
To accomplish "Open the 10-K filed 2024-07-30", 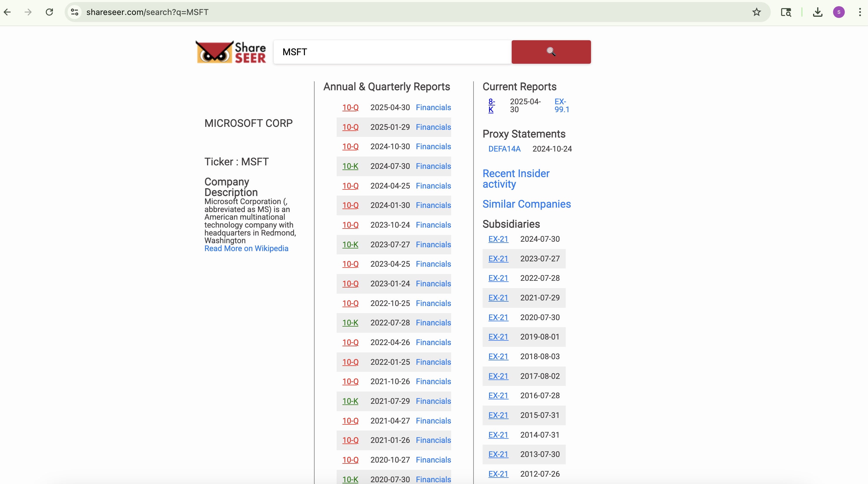I will click(x=350, y=166).
